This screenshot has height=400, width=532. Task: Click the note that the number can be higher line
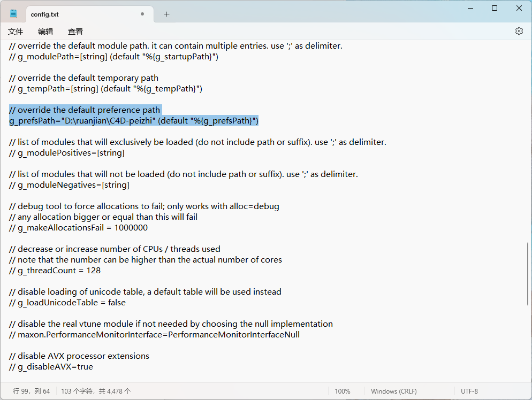146,260
